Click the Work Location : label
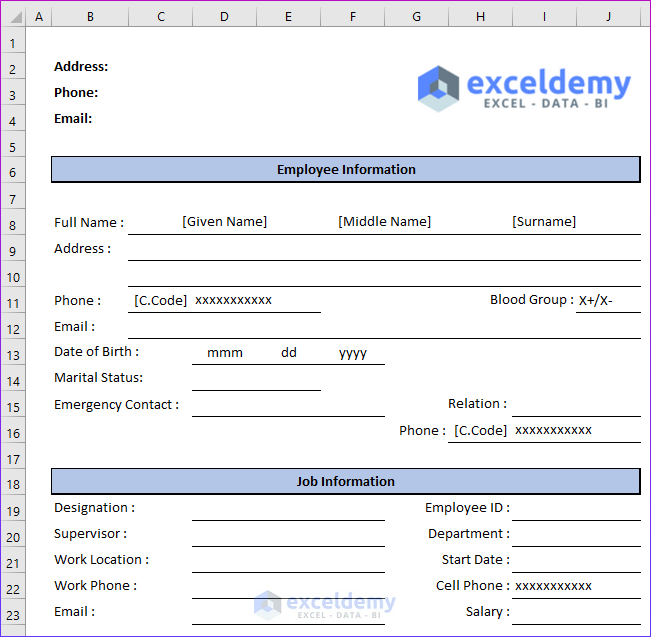This screenshot has height=637, width=651. click(101, 560)
